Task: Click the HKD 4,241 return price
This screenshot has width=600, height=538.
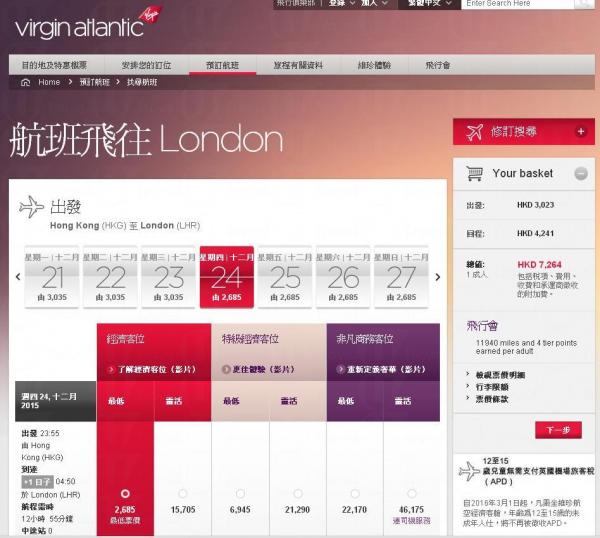Action: click(x=535, y=233)
